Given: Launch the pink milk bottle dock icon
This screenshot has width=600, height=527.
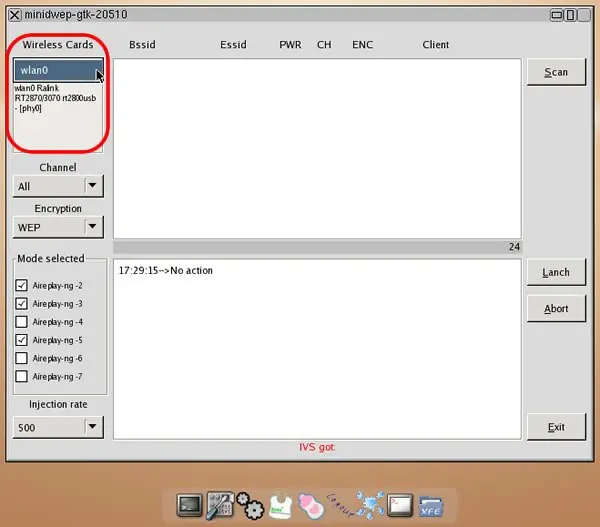Looking at the screenshot, I should tap(311, 506).
